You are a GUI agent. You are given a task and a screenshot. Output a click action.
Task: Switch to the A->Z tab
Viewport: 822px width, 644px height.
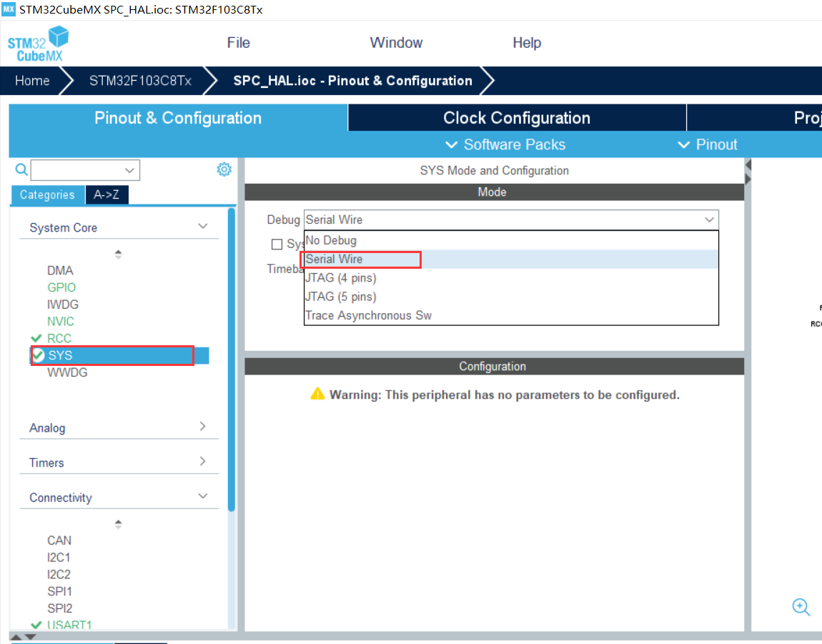click(x=107, y=194)
